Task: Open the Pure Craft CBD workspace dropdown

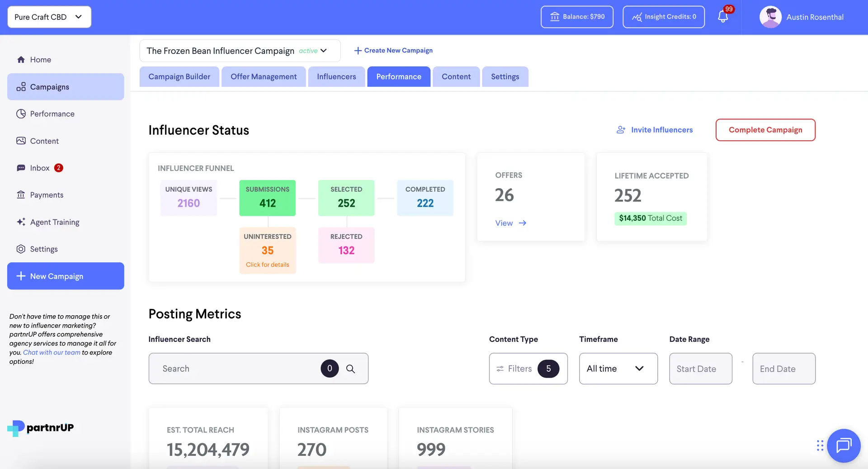Action: [49, 17]
